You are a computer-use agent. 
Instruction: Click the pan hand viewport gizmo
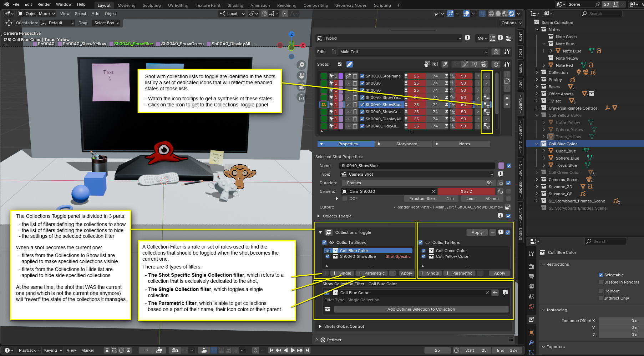coord(301,76)
